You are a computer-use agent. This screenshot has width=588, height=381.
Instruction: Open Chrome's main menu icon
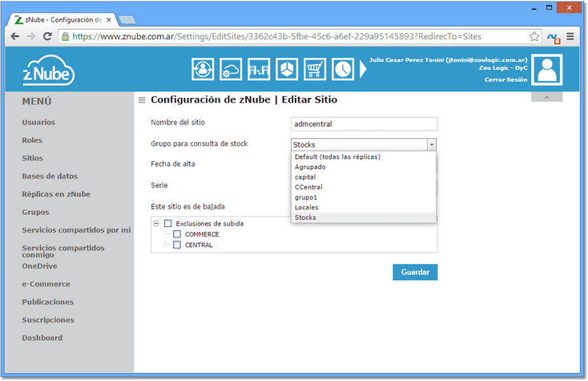570,36
